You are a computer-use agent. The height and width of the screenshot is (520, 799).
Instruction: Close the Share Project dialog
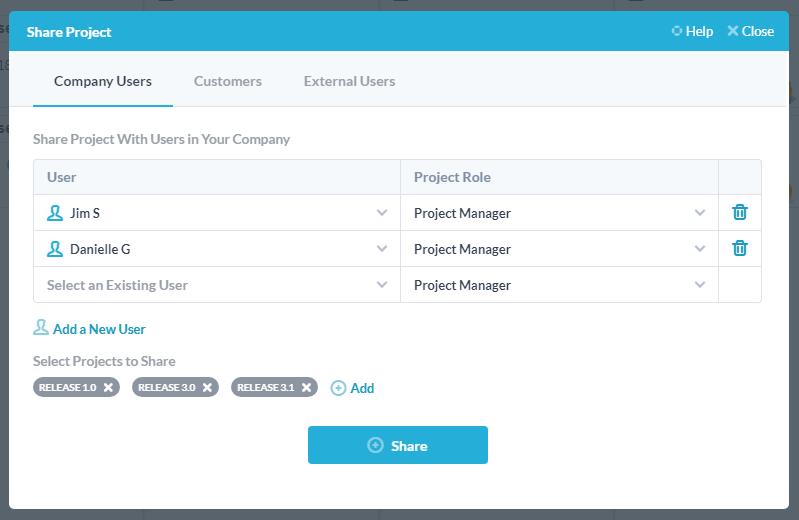pos(751,31)
